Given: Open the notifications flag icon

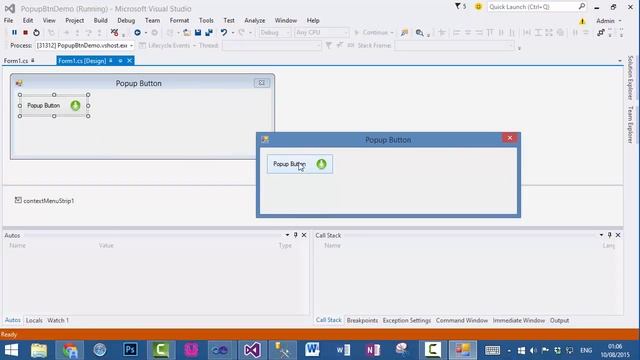Looking at the screenshot, I should (x=458, y=7).
